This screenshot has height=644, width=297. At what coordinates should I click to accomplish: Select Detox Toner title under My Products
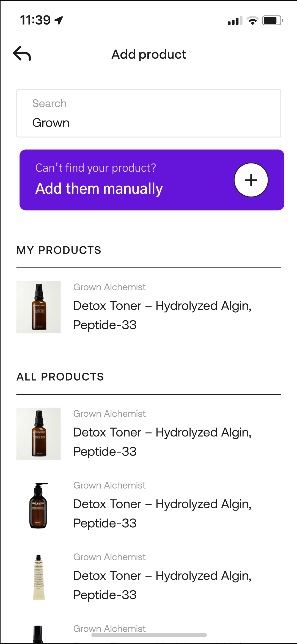click(162, 315)
